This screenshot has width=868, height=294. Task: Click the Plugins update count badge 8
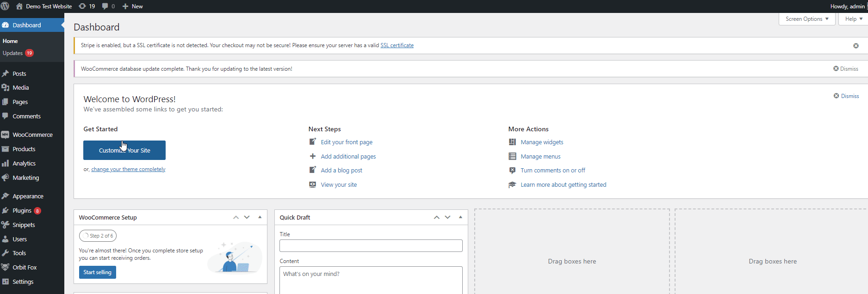click(x=37, y=211)
